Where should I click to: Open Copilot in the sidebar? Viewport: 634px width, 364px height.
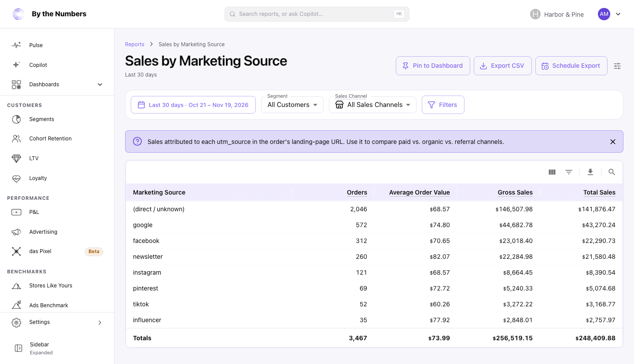[57, 65]
